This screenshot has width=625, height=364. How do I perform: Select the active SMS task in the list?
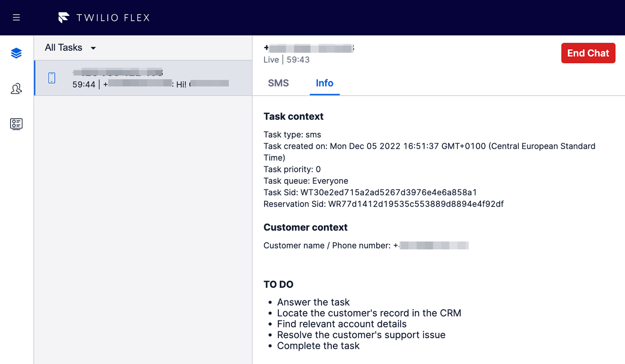point(143,78)
